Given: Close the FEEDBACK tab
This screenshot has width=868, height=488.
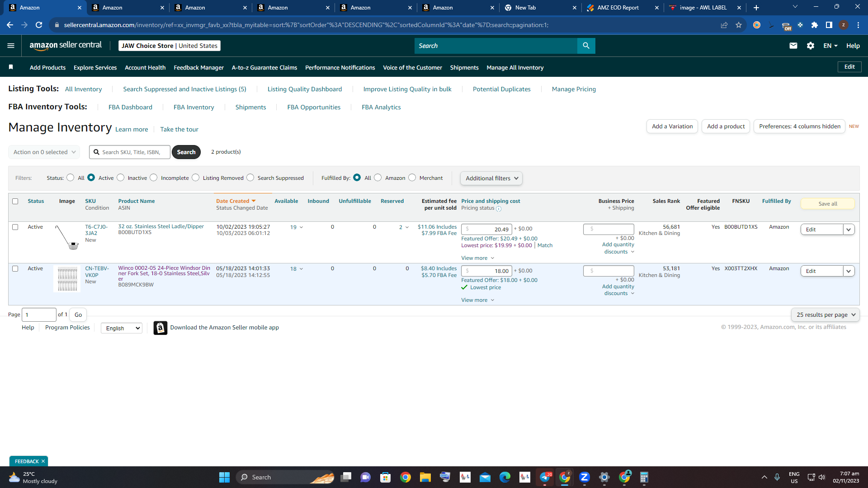Looking at the screenshot, I should (43, 461).
